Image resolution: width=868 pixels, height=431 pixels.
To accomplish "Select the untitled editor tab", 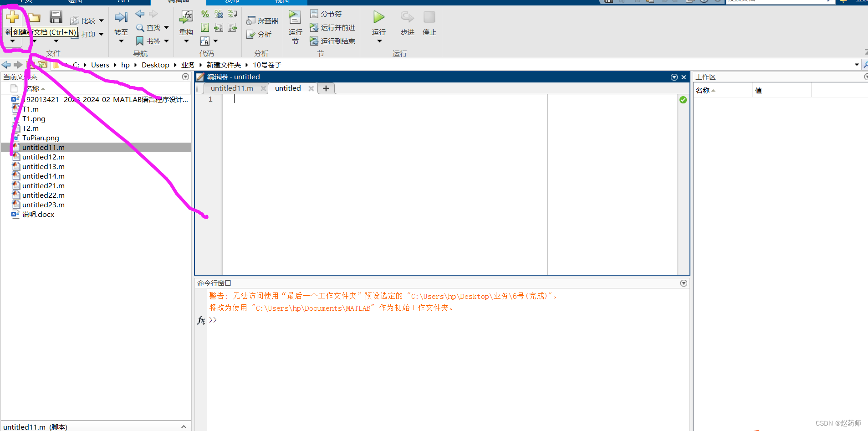I will [x=288, y=88].
